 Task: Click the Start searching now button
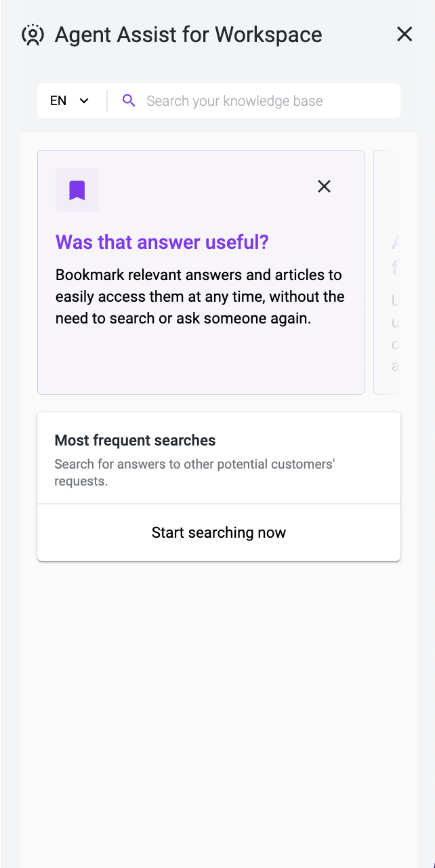(219, 532)
